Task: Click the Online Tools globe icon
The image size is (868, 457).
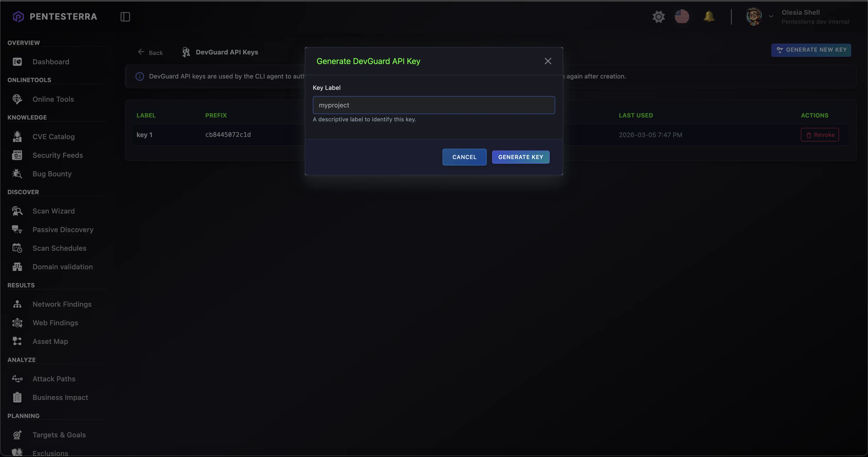Action: [17, 99]
